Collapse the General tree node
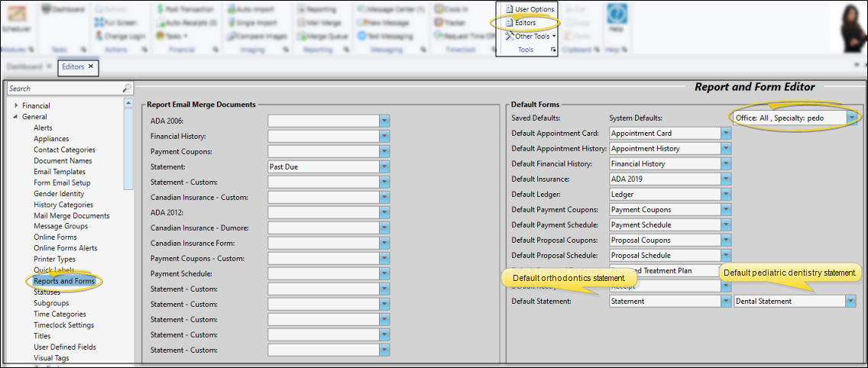 (x=16, y=117)
